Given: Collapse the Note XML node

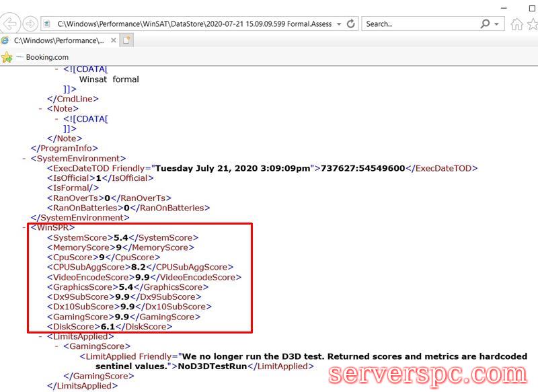Looking at the screenshot, I should 42,108.
